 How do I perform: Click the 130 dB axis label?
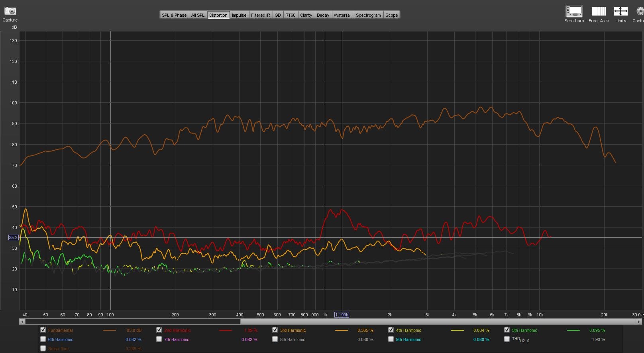pyautogui.click(x=13, y=41)
